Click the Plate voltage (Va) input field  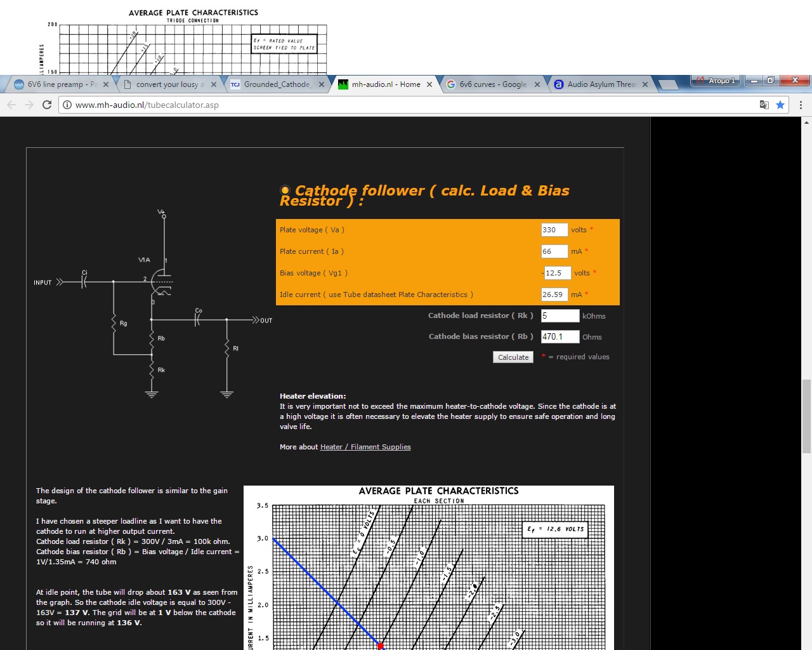(x=554, y=230)
